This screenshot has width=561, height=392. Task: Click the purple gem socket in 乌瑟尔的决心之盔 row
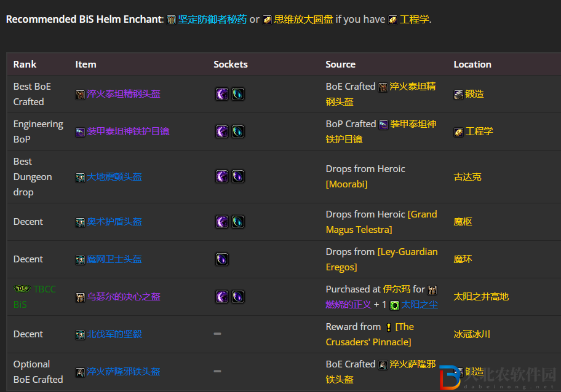click(238, 297)
